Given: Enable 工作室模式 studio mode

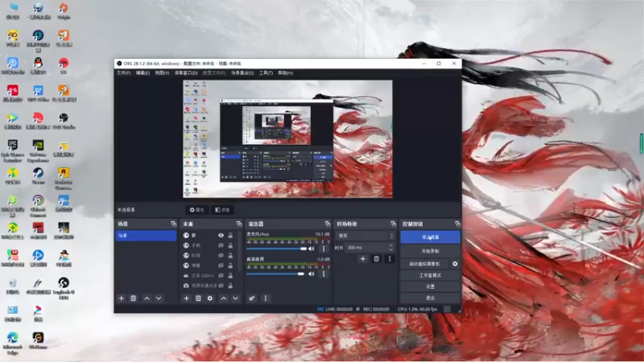Looking at the screenshot, I should coord(430,275).
